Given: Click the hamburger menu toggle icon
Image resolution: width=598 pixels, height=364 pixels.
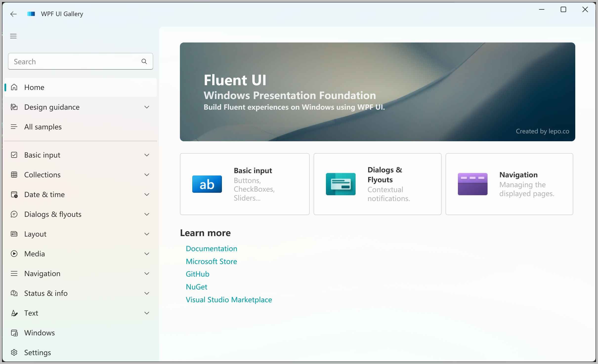Looking at the screenshot, I should click(13, 36).
